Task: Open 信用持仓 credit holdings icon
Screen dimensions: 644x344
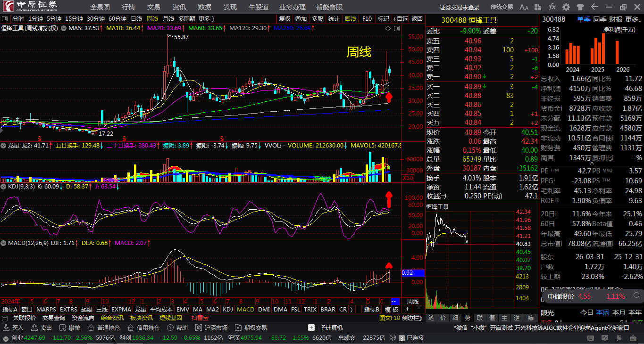Action: [x=130, y=328]
